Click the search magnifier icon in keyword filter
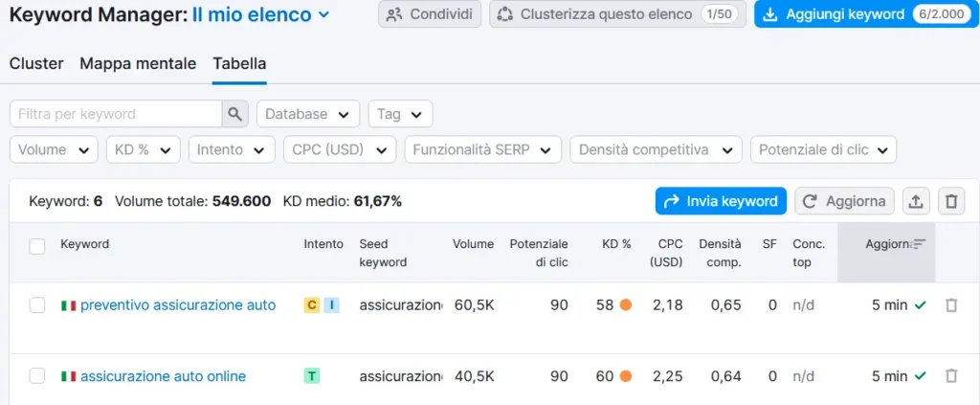980x405 pixels. pos(234,114)
